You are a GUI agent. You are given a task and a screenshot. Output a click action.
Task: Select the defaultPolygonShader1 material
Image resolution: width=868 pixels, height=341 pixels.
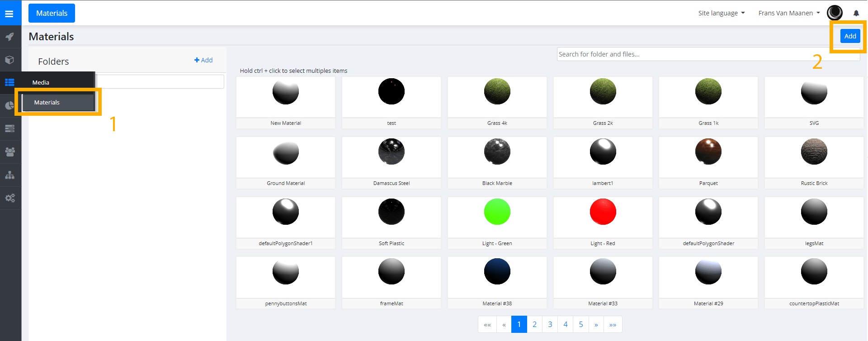point(286,223)
